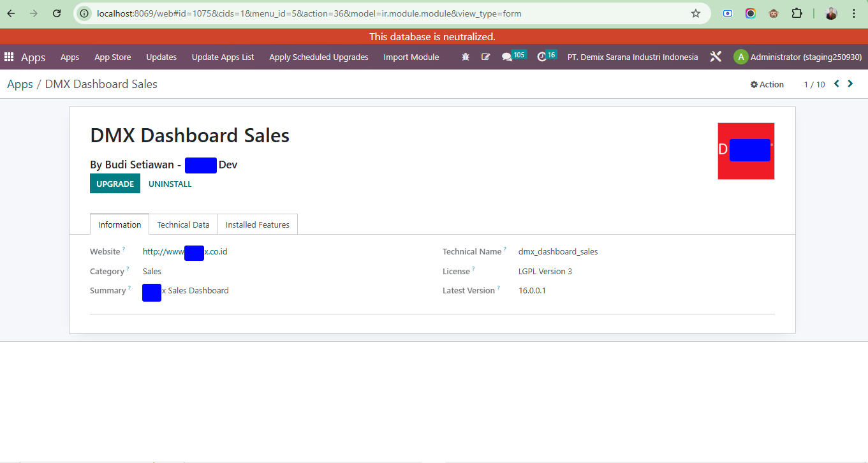The image size is (868, 463).
Task: Switch to the Technical Data tab
Action: tap(184, 224)
